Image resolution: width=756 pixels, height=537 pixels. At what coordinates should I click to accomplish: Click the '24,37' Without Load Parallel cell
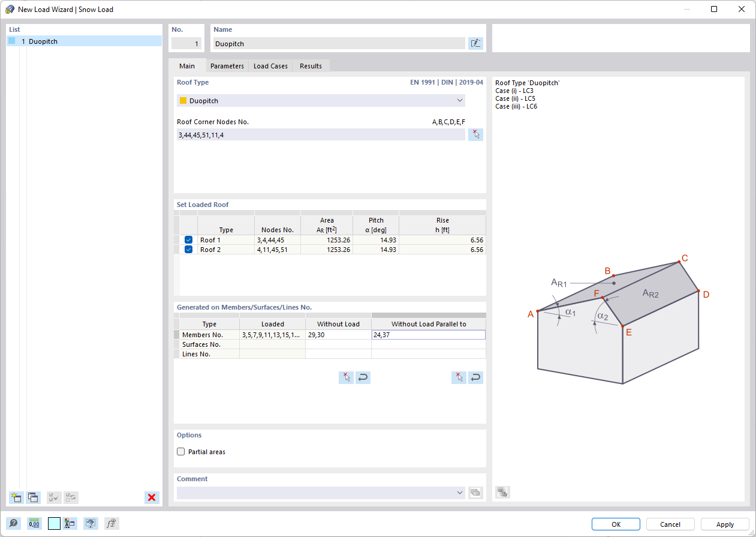point(428,335)
